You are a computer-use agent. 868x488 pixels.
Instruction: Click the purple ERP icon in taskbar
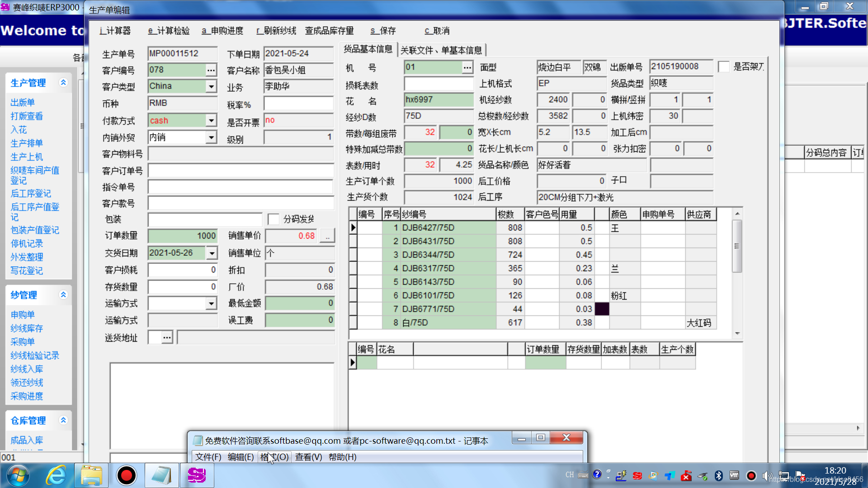pos(197,475)
